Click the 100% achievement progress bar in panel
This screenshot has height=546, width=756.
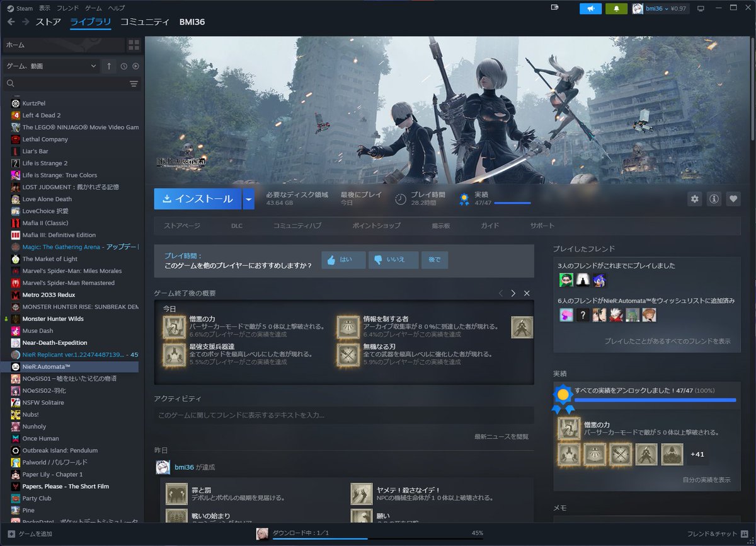[x=655, y=400]
